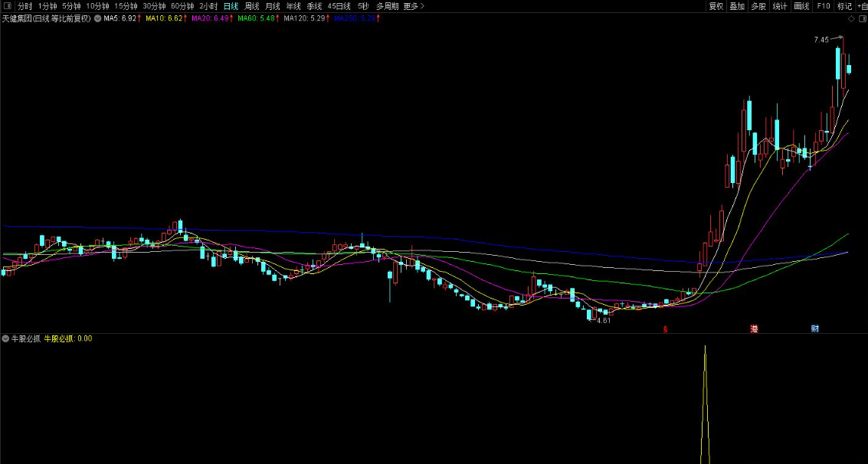Select the 45日线 period
The width and height of the screenshot is (868, 464).
[x=339, y=6]
